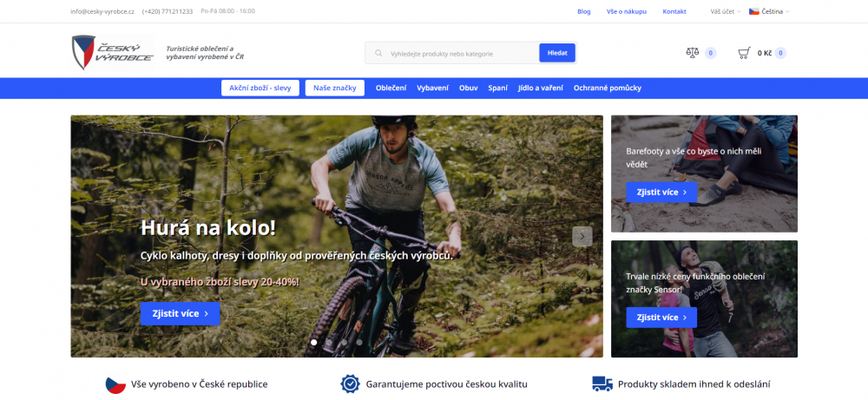Select the first carousel slide dot
The height and width of the screenshot is (400, 868).
point(314,343)
